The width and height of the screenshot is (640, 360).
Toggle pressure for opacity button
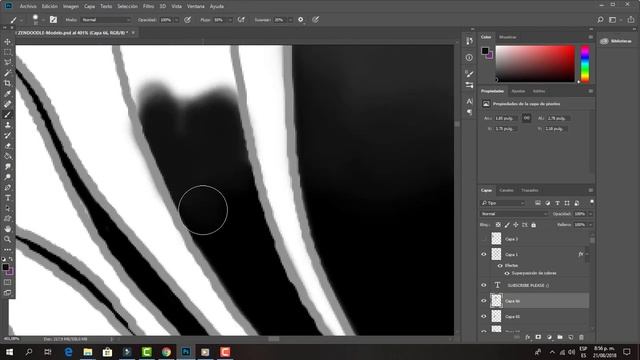187,20
